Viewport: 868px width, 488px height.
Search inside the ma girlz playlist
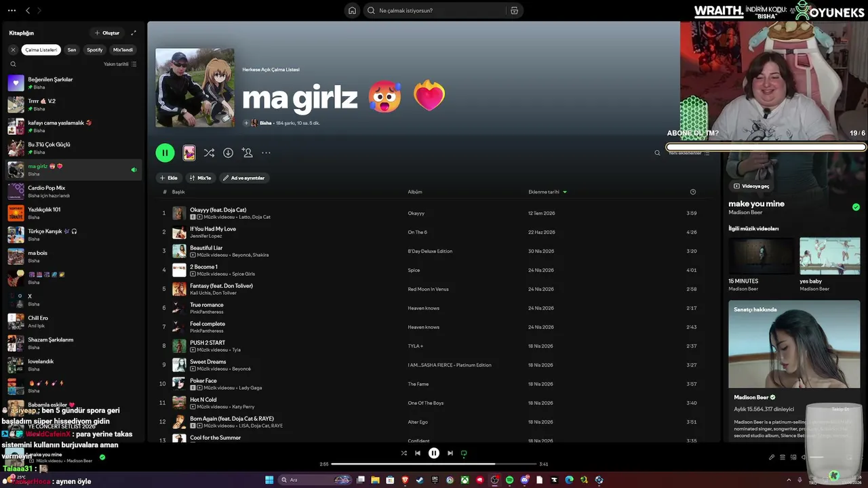pos(657,153)
